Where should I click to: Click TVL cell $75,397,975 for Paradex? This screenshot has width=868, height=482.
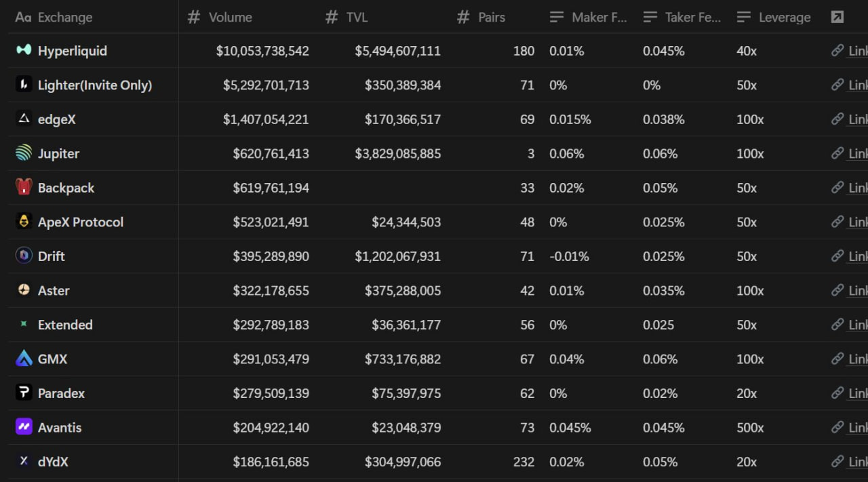[x=406, y=393]
